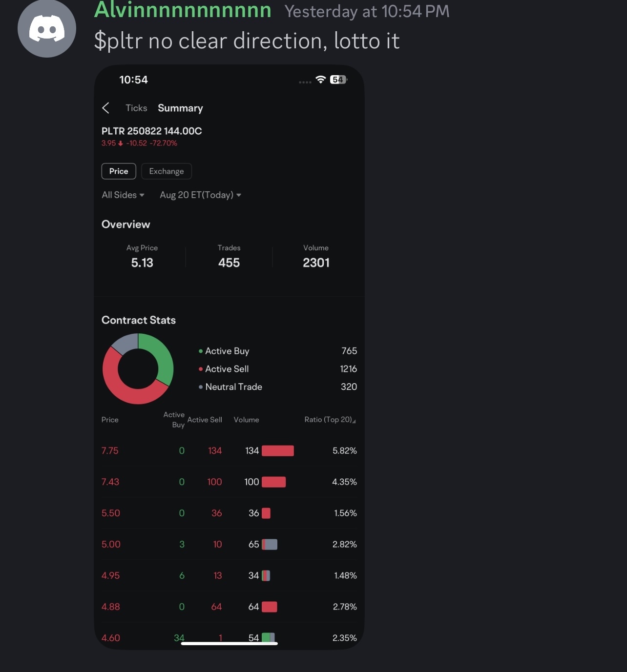Viewport: 627px width, 672px height.
Task: Select the Price toggle button
Action: [119, 171]
